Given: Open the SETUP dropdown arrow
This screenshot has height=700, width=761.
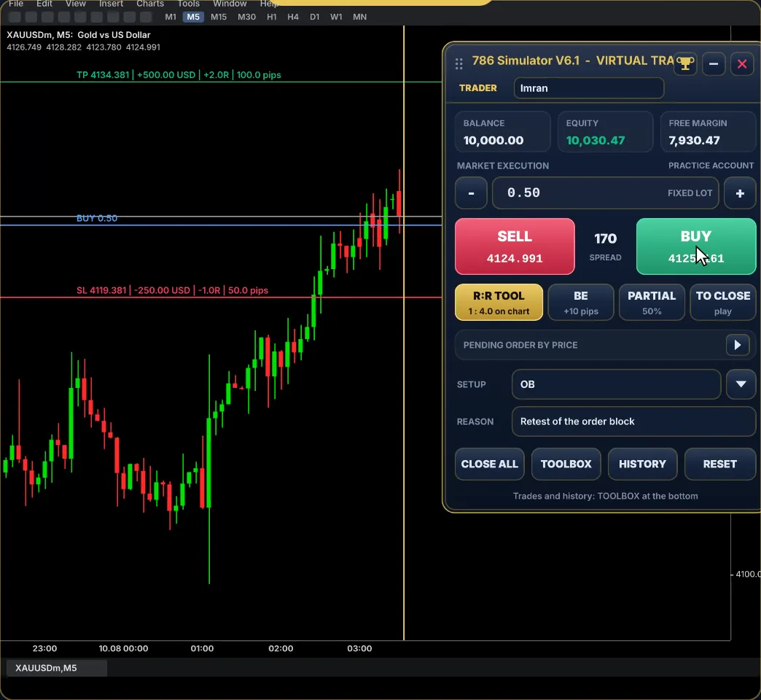Looking at the screenshot, I should click(x=741, y=384).
